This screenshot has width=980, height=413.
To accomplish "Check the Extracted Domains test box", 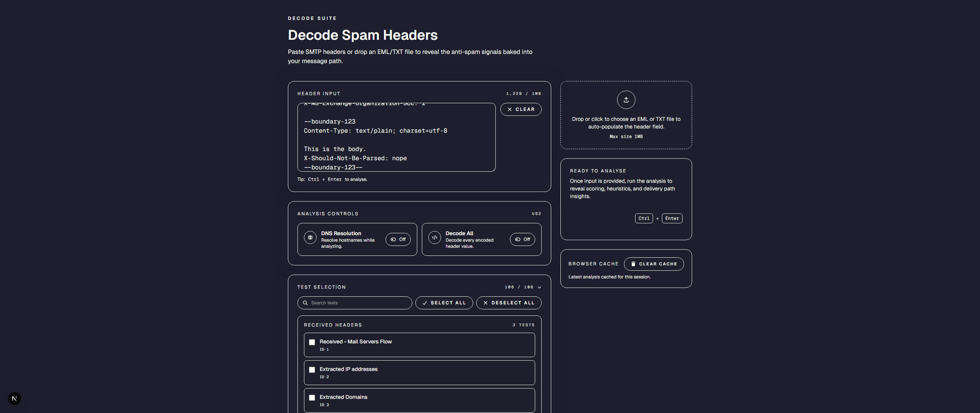I will (312, 398).
